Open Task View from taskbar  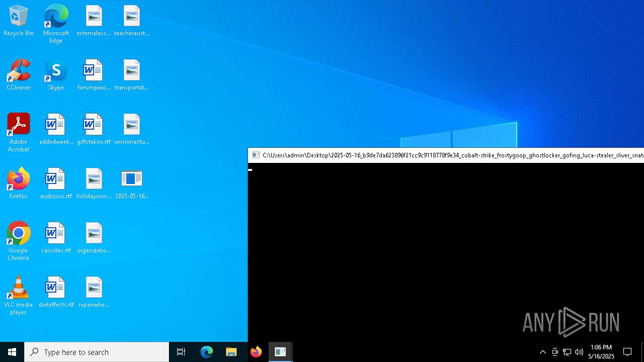tap(181, 352)
